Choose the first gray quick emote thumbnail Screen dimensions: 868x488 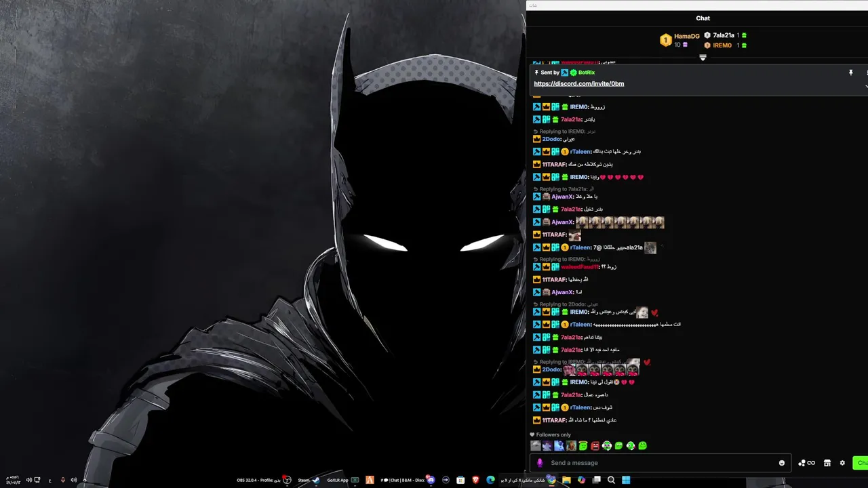click(536, 446)
